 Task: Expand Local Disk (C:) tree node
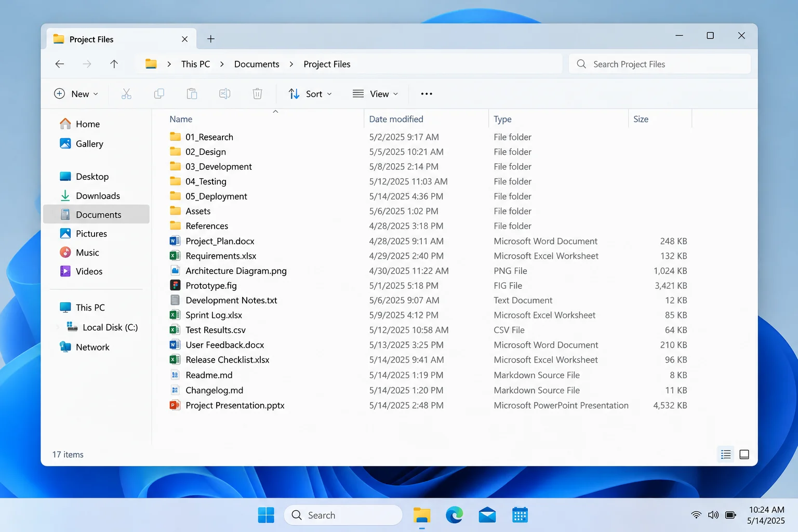point(57,327)
